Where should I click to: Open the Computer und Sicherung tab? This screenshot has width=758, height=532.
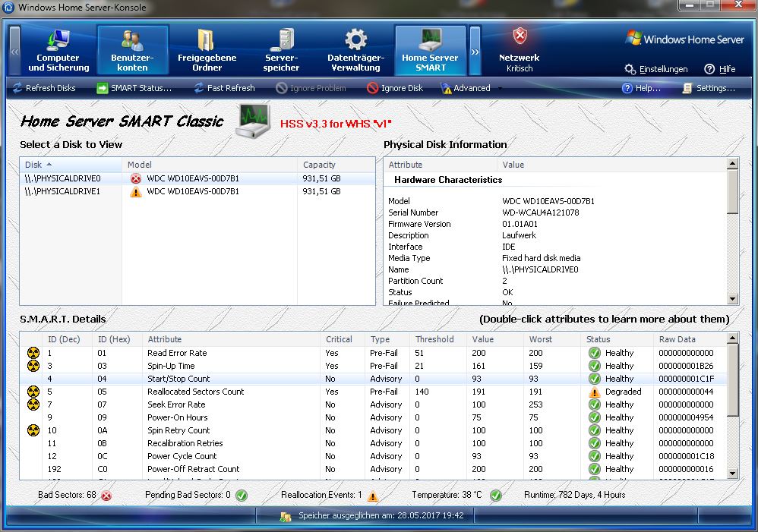58,50
